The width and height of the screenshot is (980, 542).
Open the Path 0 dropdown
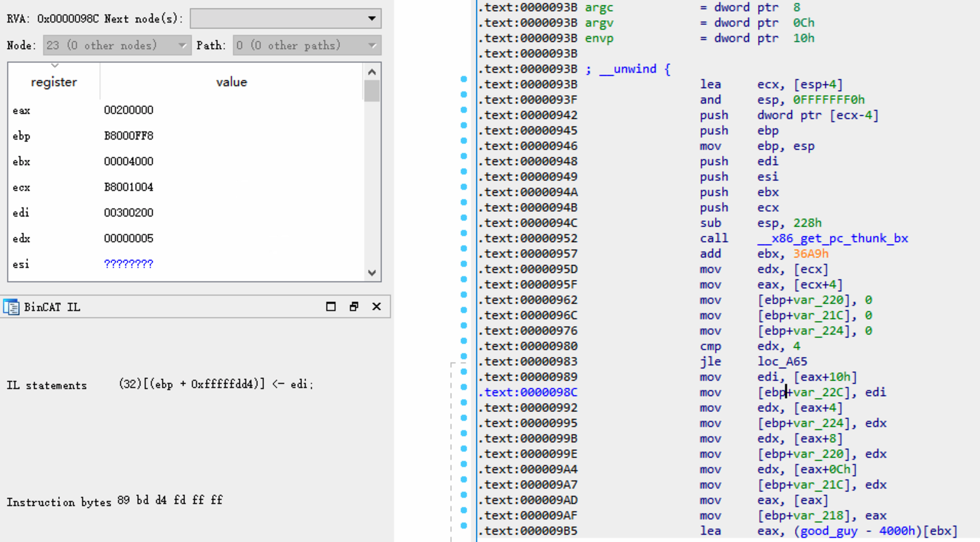click(x=307, y=45)
